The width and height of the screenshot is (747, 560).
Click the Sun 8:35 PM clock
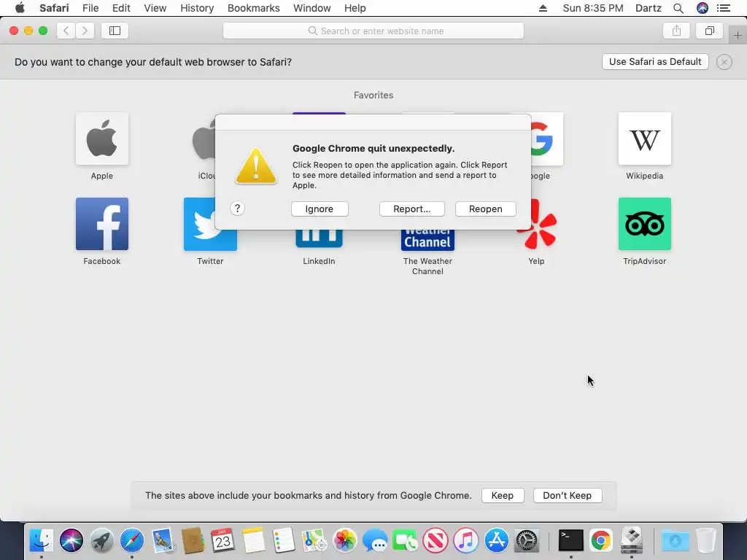coord(593,8)
